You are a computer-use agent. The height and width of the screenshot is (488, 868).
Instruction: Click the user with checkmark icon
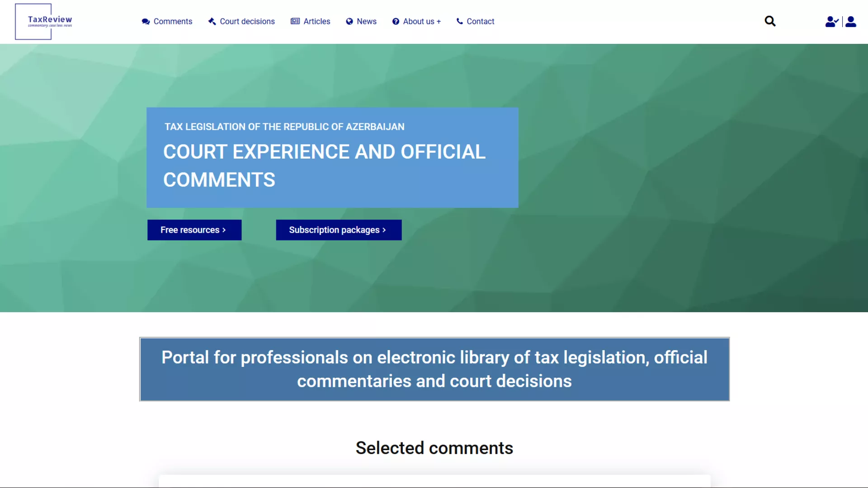tap(831, 22)
